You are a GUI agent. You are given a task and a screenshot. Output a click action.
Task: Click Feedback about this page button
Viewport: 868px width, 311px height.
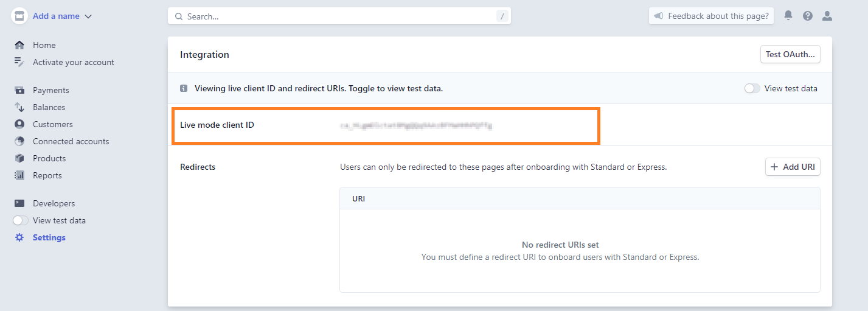(x=712, y=16)
